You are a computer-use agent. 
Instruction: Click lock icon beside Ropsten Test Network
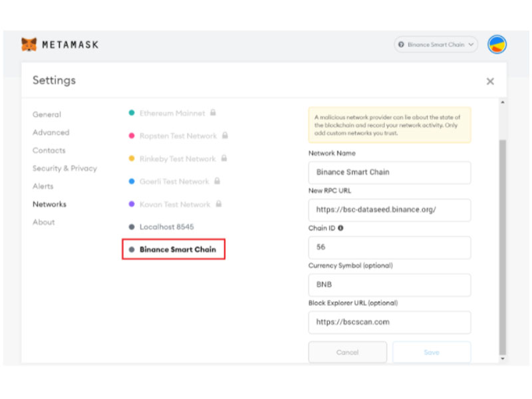point(225,135)
